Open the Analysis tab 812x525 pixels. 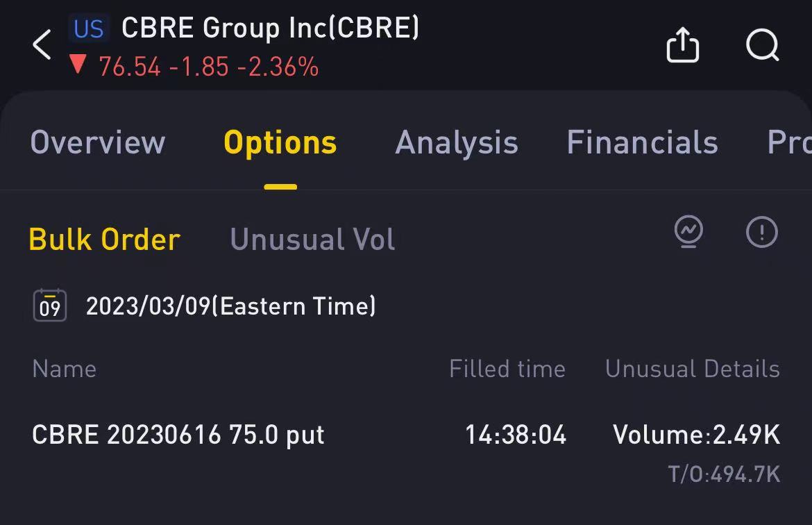coord(456,143)
